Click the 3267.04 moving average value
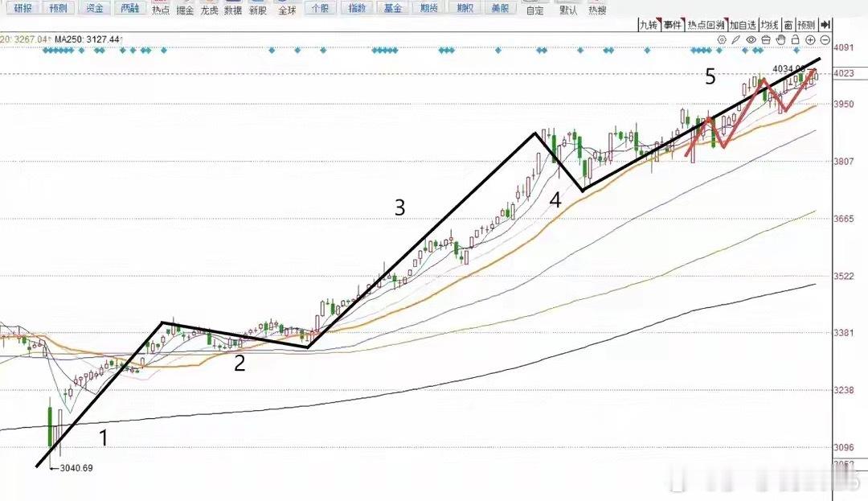 tap(31, 39)
